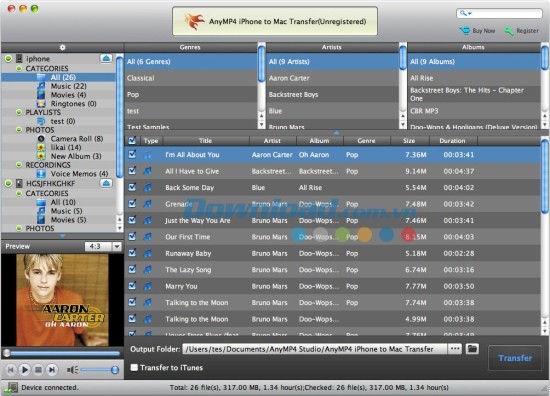Image resolution: width=550 pixels, height=396 pixels.
Task: Sort by Duration column
Action: (452, 141)
